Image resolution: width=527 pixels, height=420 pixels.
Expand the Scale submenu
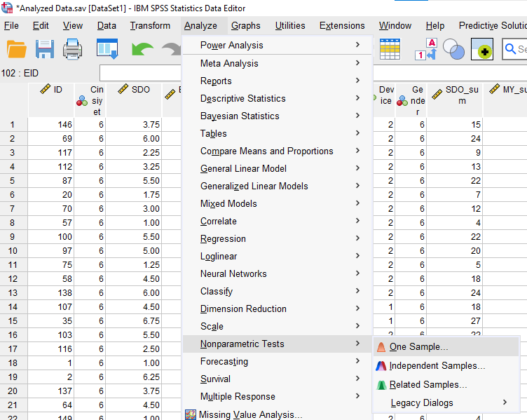click(x=278, y=326)
